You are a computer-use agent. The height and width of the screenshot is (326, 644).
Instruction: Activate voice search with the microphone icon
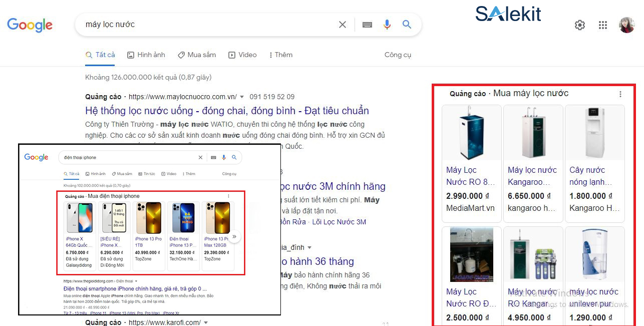click(x=387, y=24)
